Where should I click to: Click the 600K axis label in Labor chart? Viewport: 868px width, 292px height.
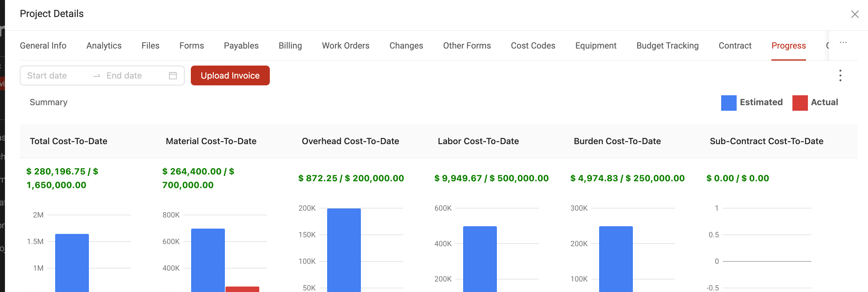[443, 208]
